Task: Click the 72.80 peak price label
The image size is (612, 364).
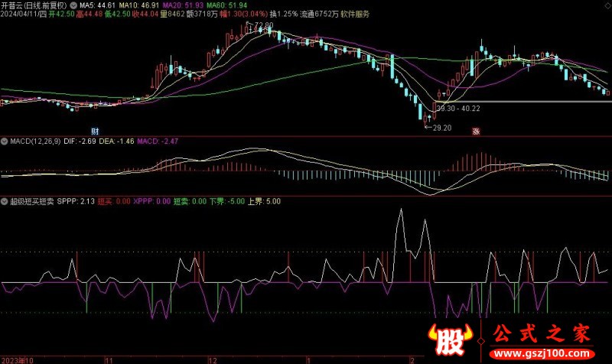Action: tap(262, 25)
